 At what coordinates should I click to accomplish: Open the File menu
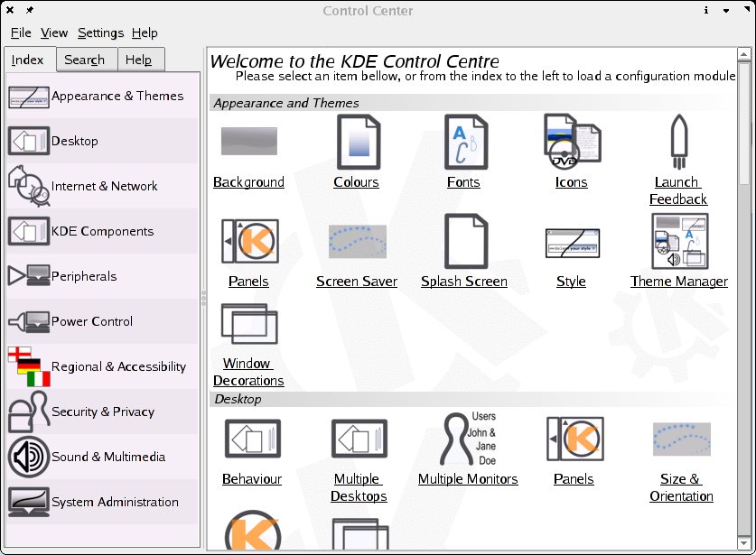21,32
